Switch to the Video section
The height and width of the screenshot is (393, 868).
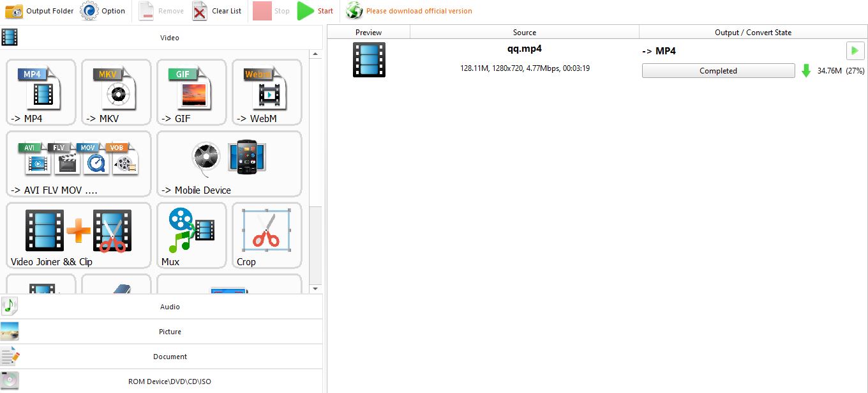169,37
